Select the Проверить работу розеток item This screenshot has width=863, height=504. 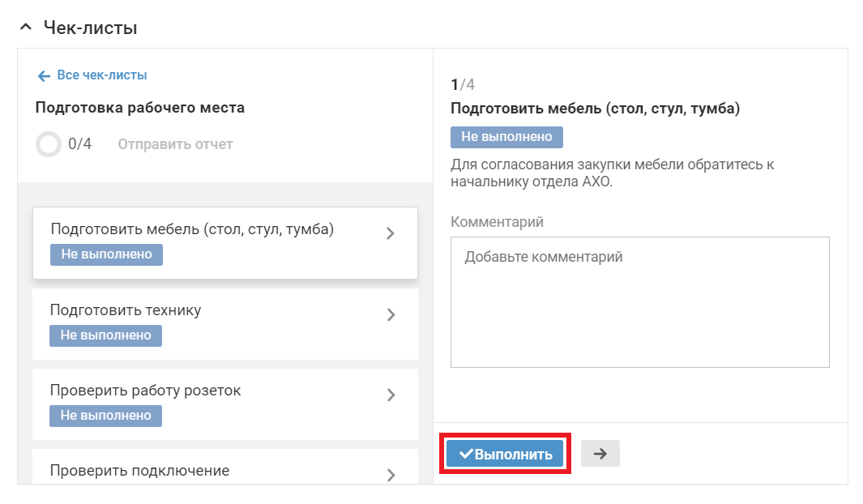[146, 391]
